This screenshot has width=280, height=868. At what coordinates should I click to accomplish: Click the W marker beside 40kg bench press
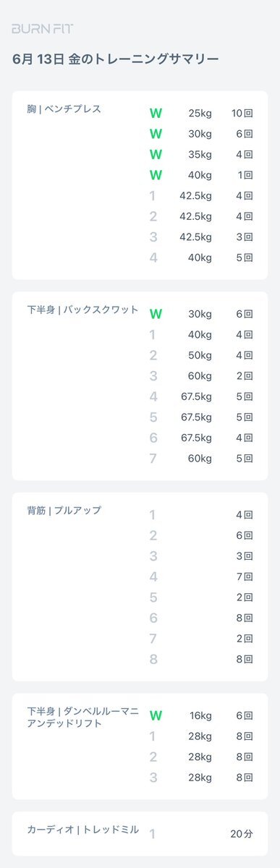tap(156, 175)
